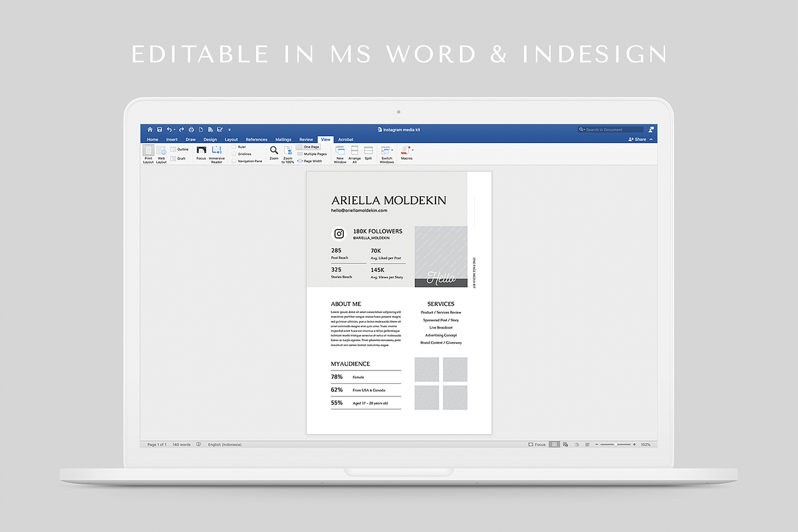Click the Arrange All icon

tap(354, 154)
